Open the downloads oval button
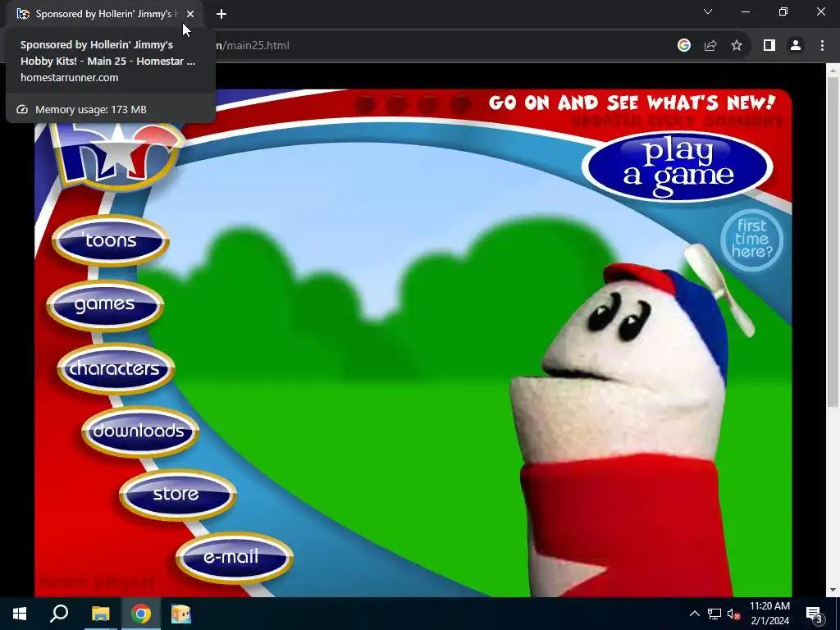840x630 pixels. tap(139, 431)
